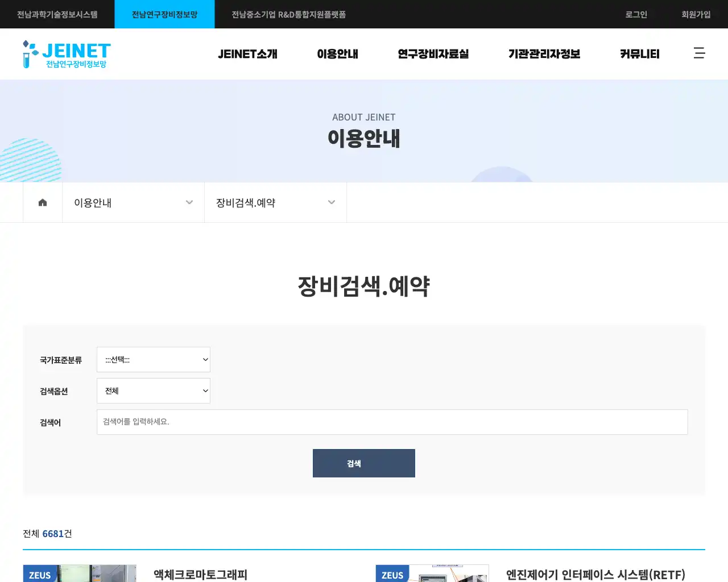
Task: Open the hamburger navigation menu icon
Action: point(699,53)
